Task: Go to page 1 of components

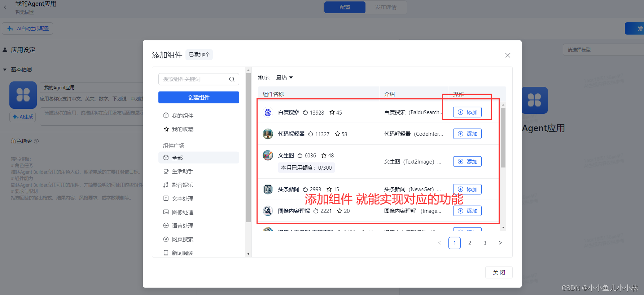Action: [x=455, y=243]
